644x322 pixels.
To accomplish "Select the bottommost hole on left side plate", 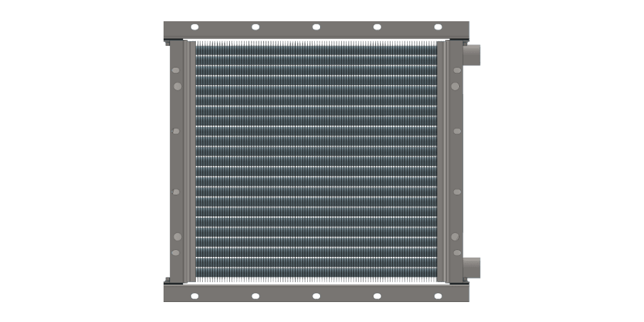I will pyautogui.click(x=176, y=252).
